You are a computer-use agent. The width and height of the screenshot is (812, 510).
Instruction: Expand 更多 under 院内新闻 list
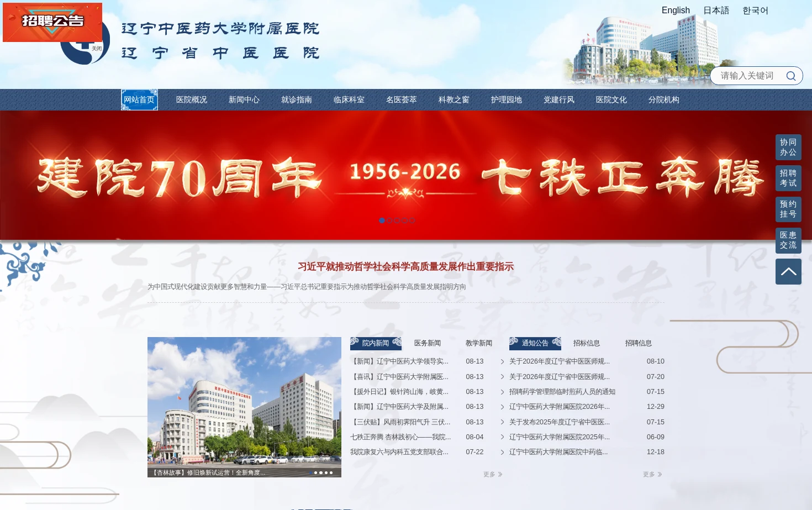click(x=493, y=475)
